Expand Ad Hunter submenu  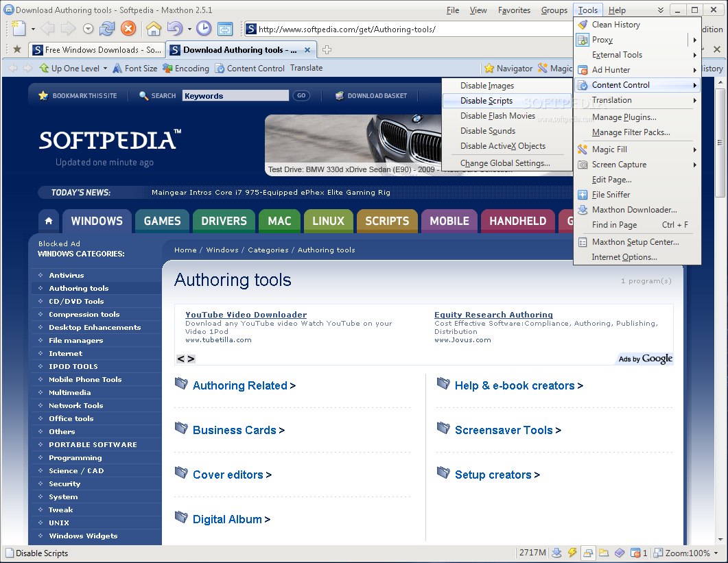click(637, 70)
